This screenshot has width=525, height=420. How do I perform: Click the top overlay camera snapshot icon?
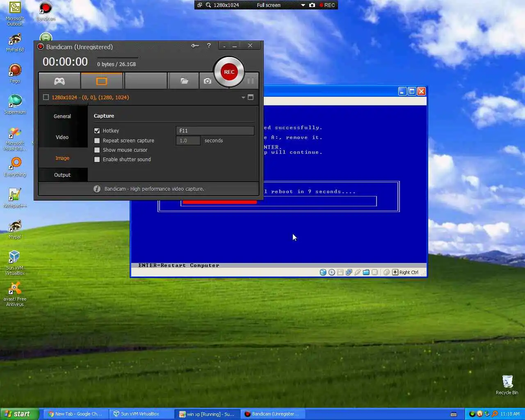[312, 5]
